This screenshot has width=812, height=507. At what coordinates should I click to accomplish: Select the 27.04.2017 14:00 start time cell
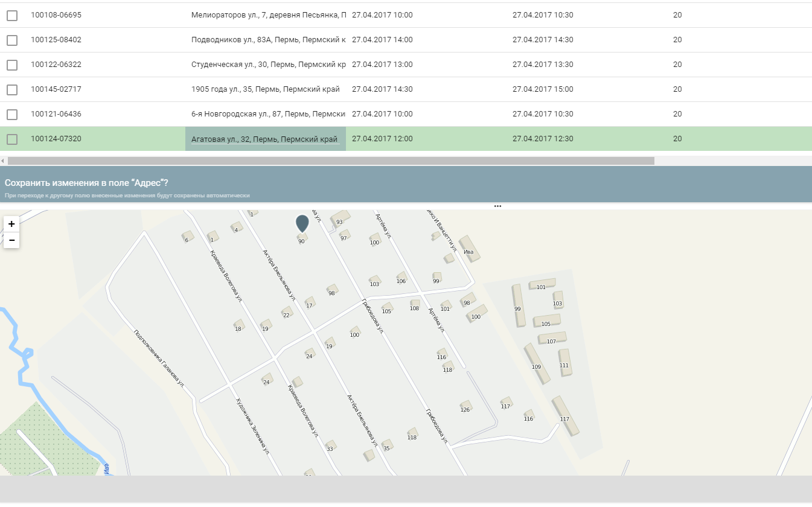382,40
